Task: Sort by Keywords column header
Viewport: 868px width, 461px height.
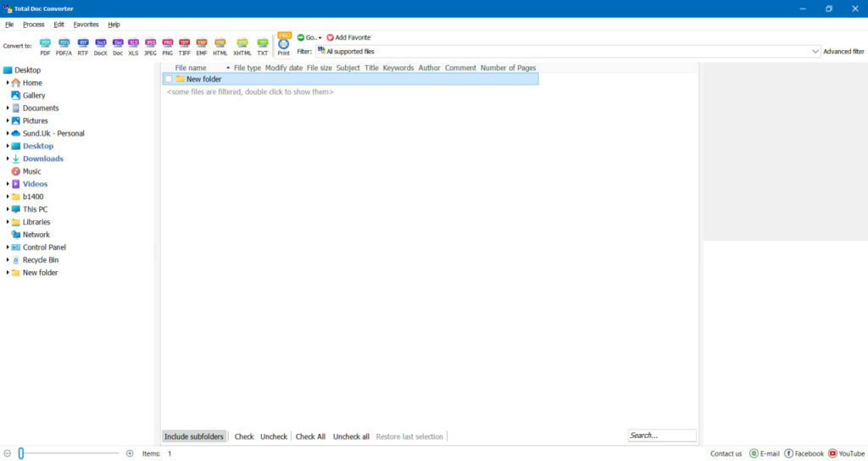Action: [398, 68]
